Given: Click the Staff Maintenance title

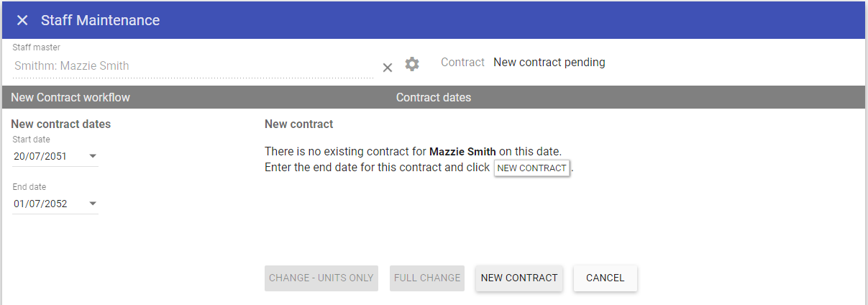Looking at the screenshot, I should point(100,20).
